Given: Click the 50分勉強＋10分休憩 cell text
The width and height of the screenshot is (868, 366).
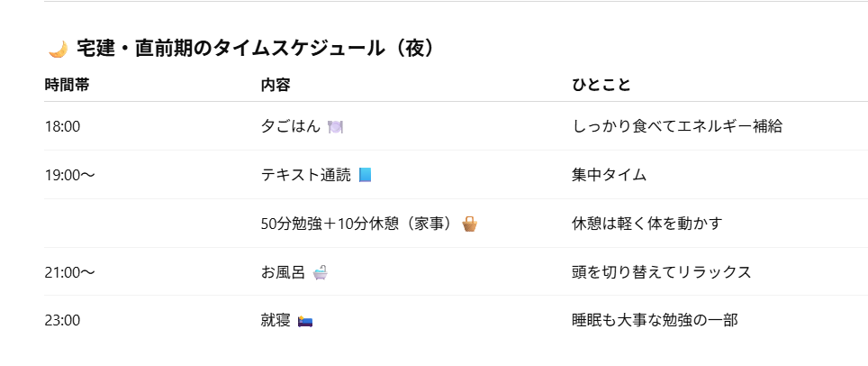Looking at the screenshot, I should click(x=358, y=224).
